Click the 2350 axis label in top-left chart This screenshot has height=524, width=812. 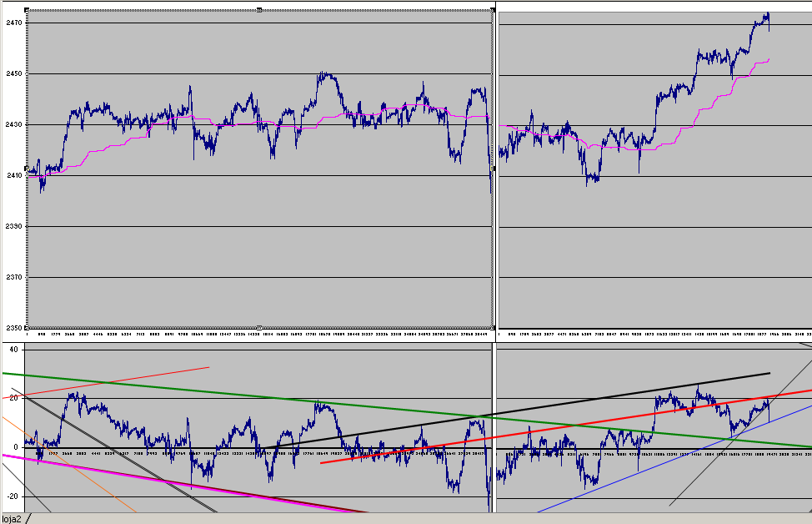14,328
